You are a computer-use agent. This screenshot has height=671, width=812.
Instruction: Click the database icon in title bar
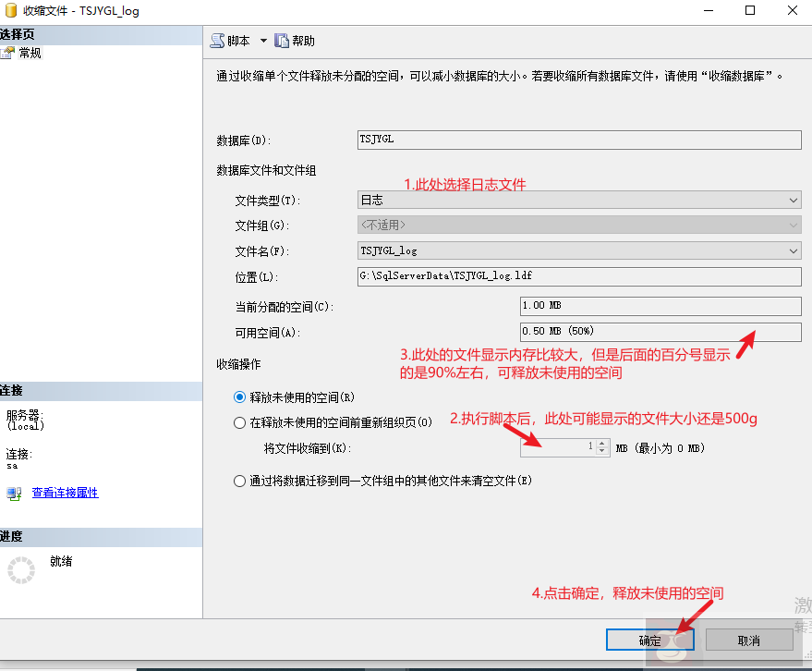(x=9, y=10)
